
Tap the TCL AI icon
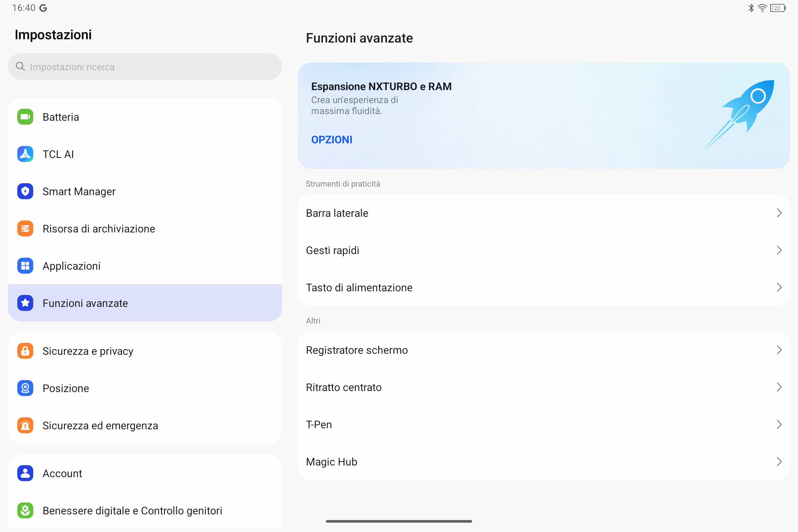(25, 154)
